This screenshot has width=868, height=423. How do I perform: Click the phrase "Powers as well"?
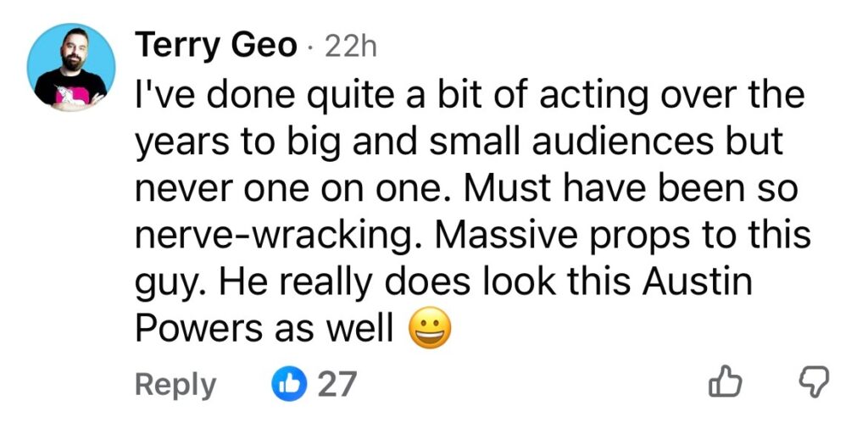[x=264, y=328]
